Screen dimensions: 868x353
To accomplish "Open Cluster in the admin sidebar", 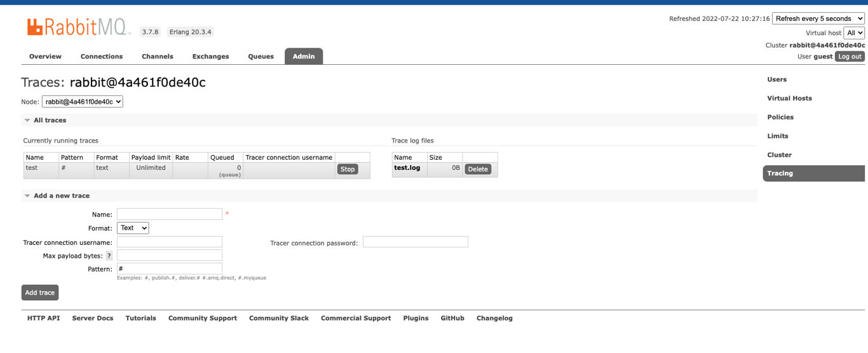I will pos(779,155).
